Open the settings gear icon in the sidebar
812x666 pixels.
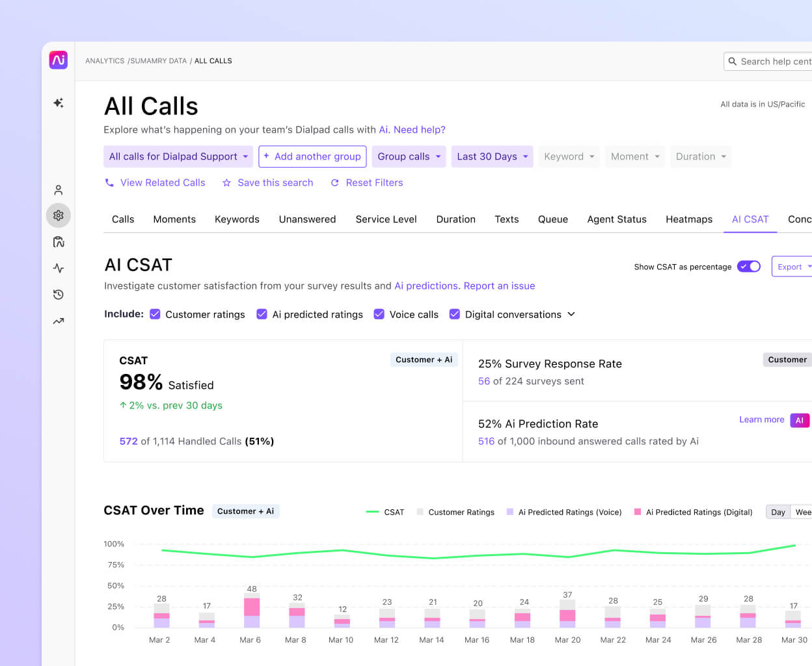pos(58,215)
